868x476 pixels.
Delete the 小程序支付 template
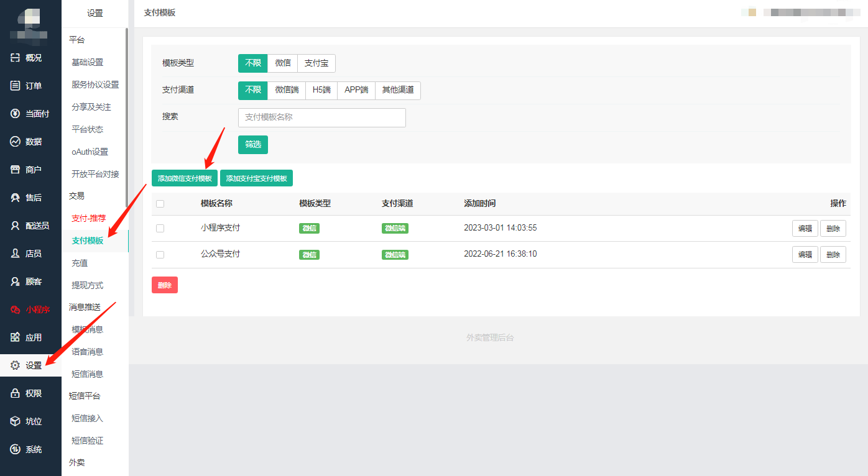coord(833,229)
